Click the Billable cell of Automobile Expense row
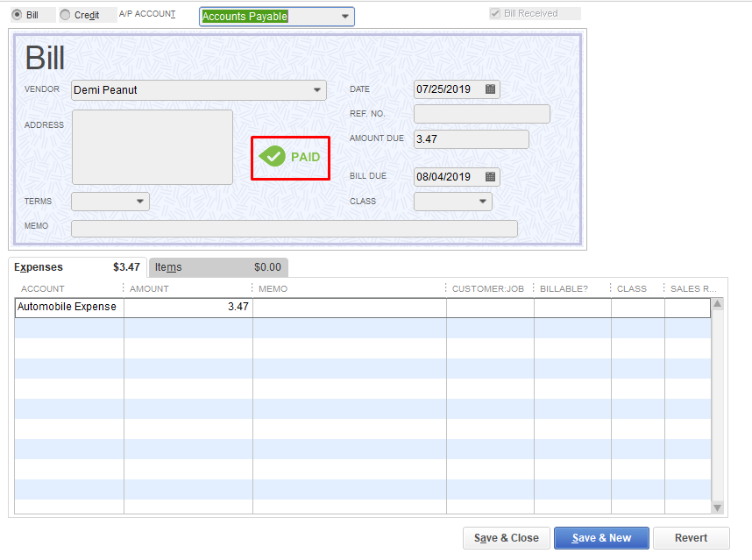The height and width of the screenshot is (560, 752). pos(572,307)
